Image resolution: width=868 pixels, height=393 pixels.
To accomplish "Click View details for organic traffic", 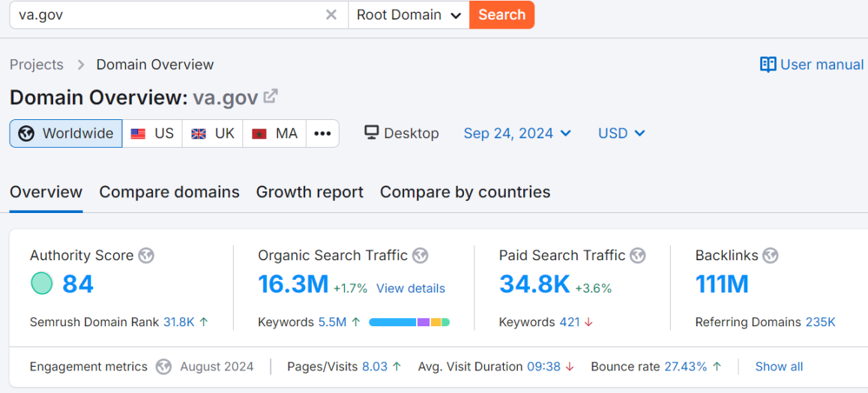I will pyautogui.click(x=410, y=289).
